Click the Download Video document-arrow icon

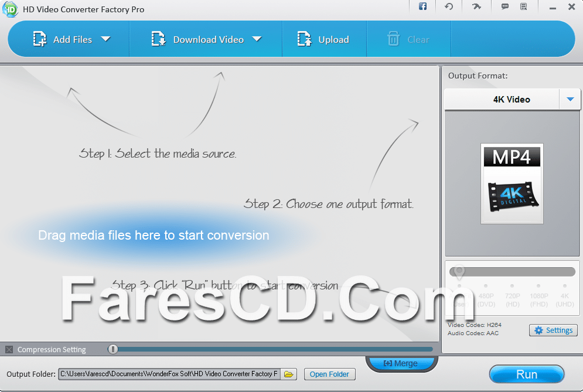point(158,39)
